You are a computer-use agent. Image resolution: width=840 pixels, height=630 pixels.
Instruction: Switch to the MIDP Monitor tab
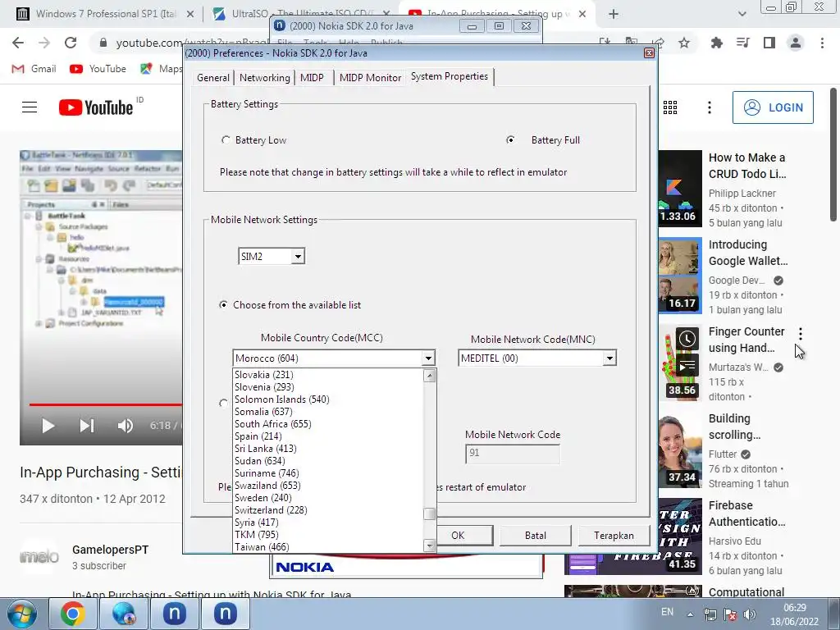click(370, 78)
